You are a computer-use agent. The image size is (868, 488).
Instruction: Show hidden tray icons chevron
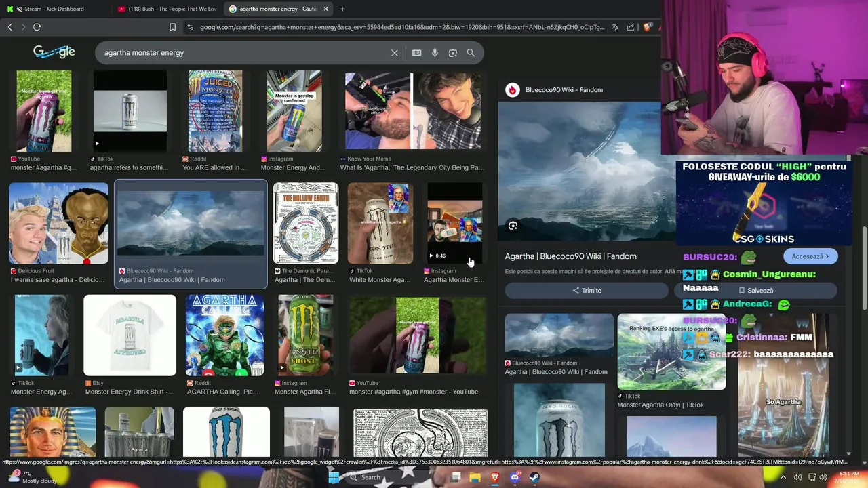[784, 477]
